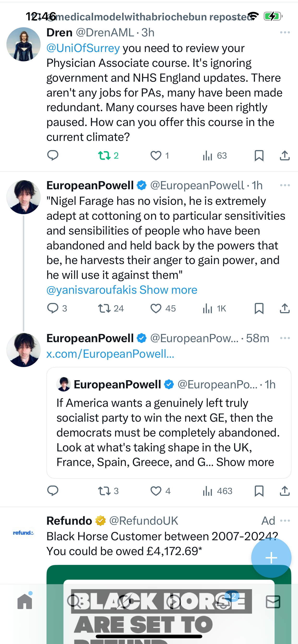The height and width of the screenshot is (644, 298).
Task: Bookmark the Nigel Farage quote post
Action: 259,309
